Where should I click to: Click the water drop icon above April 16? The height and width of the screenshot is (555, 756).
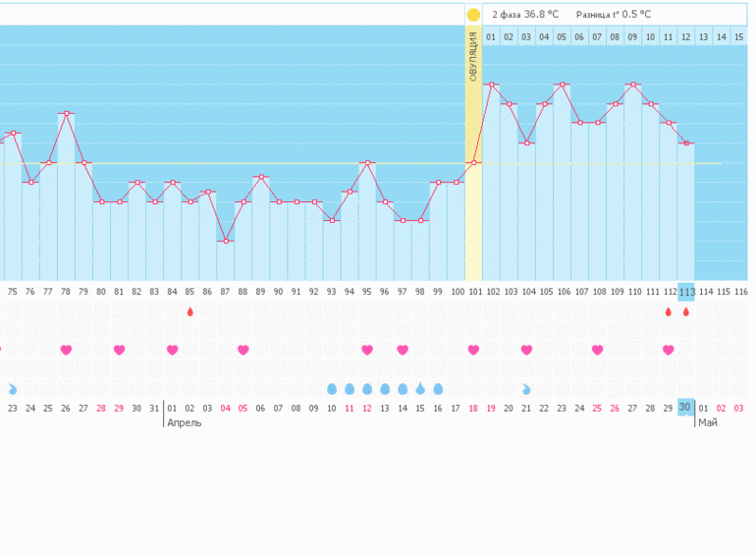[438, 389]
